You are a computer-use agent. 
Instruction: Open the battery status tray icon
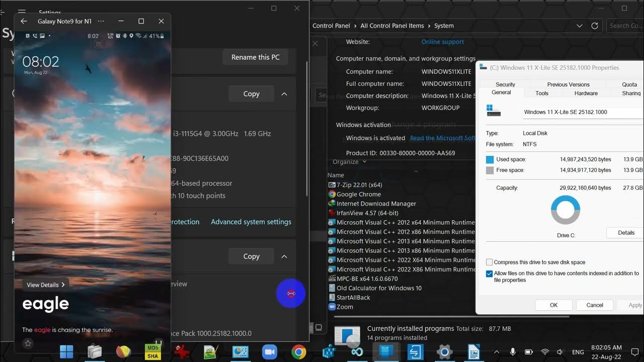click(529, 352)
